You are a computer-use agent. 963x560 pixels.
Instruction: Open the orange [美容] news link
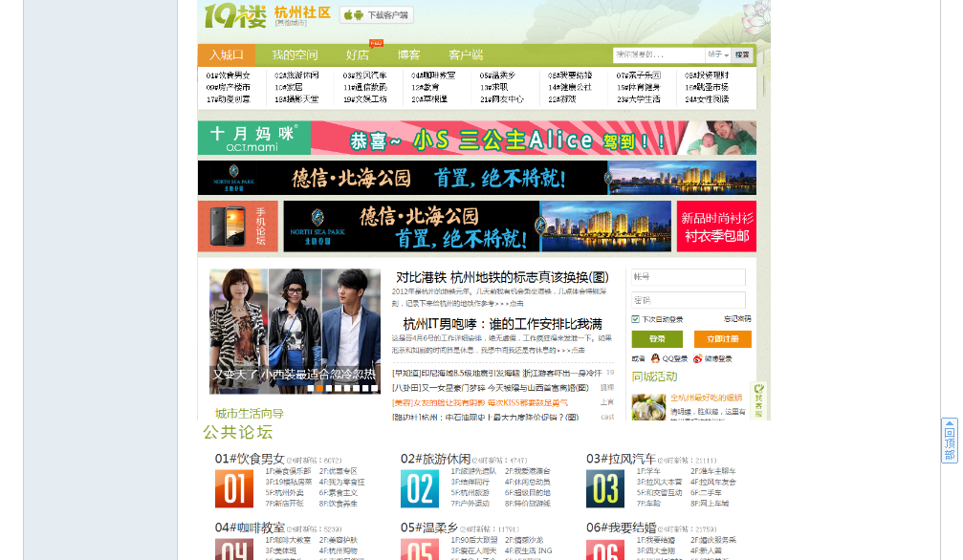pos(480,403)
